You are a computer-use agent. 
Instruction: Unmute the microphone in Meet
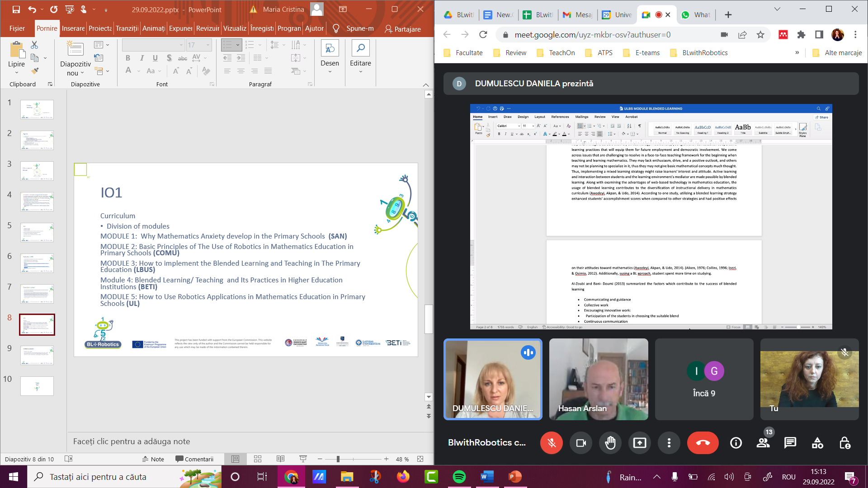[552, 443]
